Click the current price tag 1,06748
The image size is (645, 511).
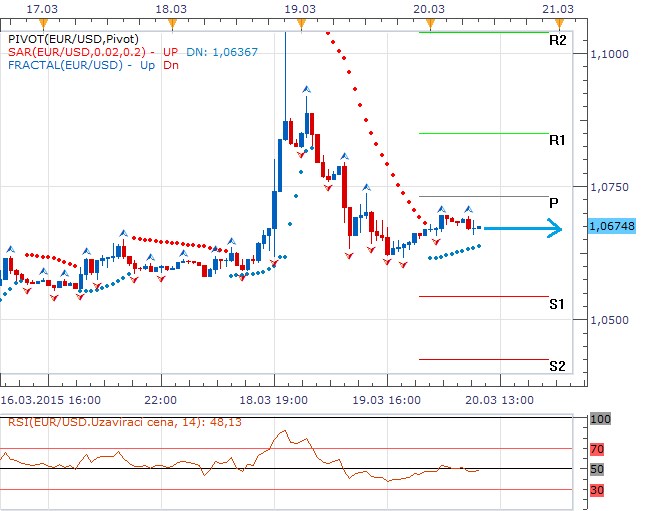(615, 227)
